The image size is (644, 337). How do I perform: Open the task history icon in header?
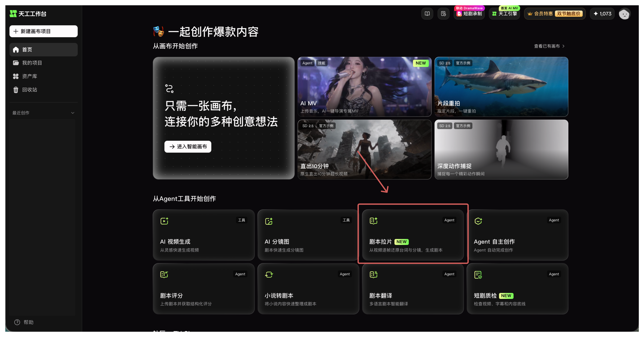click(x=443, y=14)
